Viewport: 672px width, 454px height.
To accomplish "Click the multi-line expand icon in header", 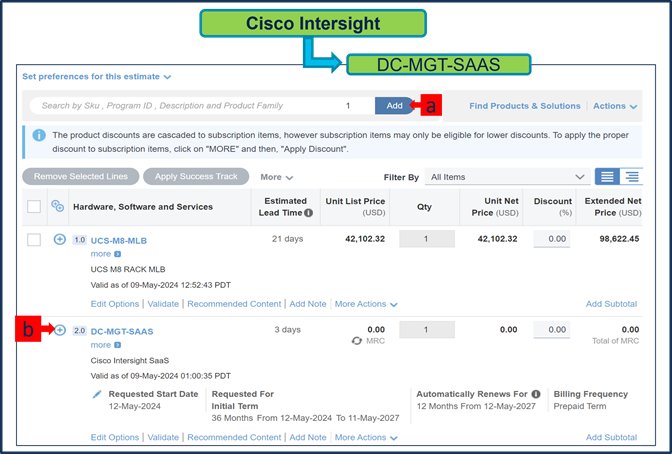I will [x=57, y=206].
